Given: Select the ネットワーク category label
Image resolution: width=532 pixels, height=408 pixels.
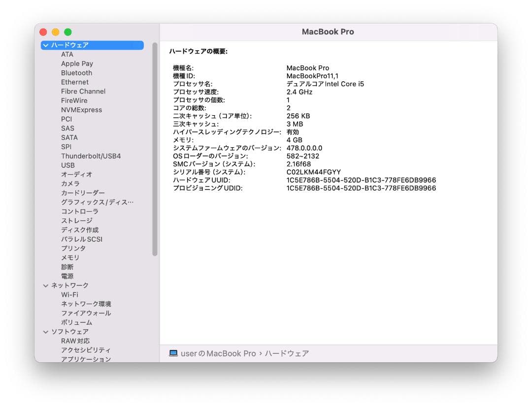Looking at the screenshot, I should click(x=70, y=285).
